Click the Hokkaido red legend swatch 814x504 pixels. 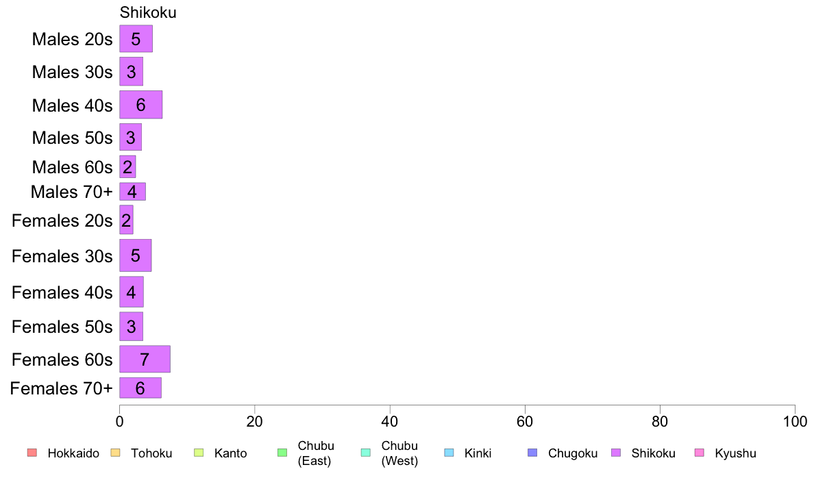click(x=32, y=453)
